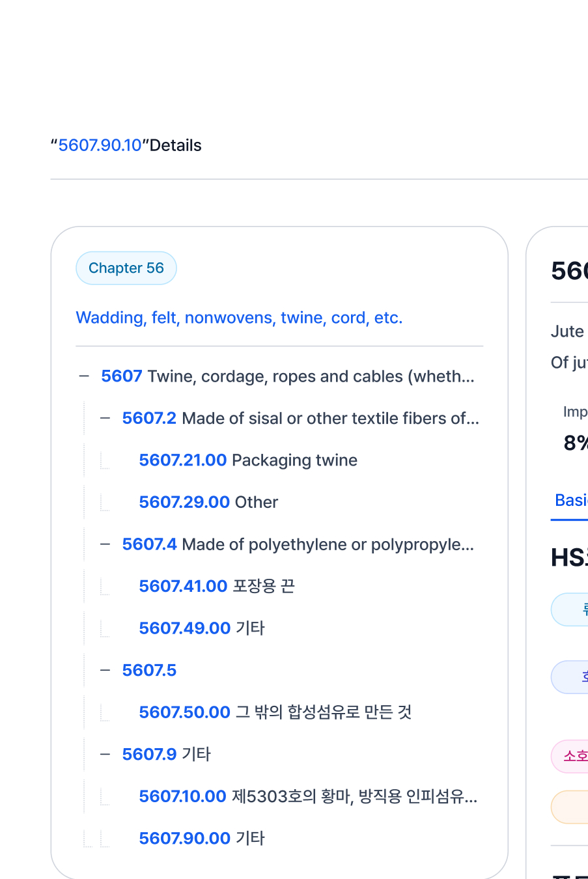
Task: Open the Chapter 56 badge
Action: pos(126,268)
